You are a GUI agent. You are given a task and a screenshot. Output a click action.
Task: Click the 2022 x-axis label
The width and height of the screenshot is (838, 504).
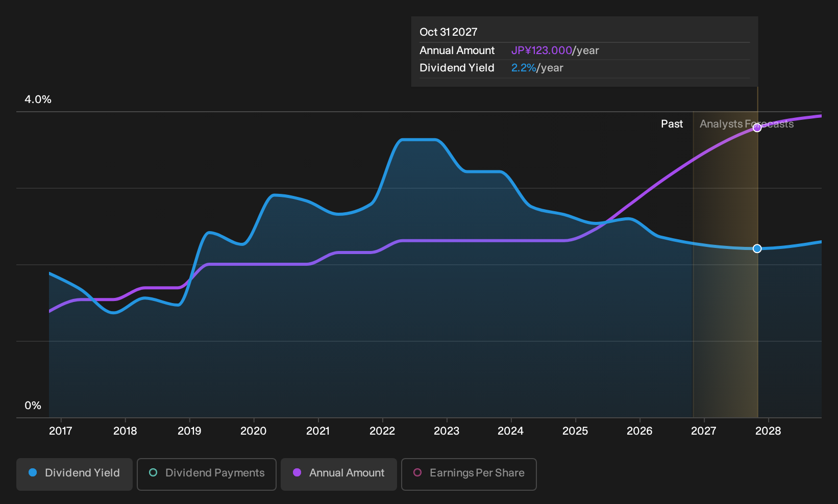coord(382,431)
